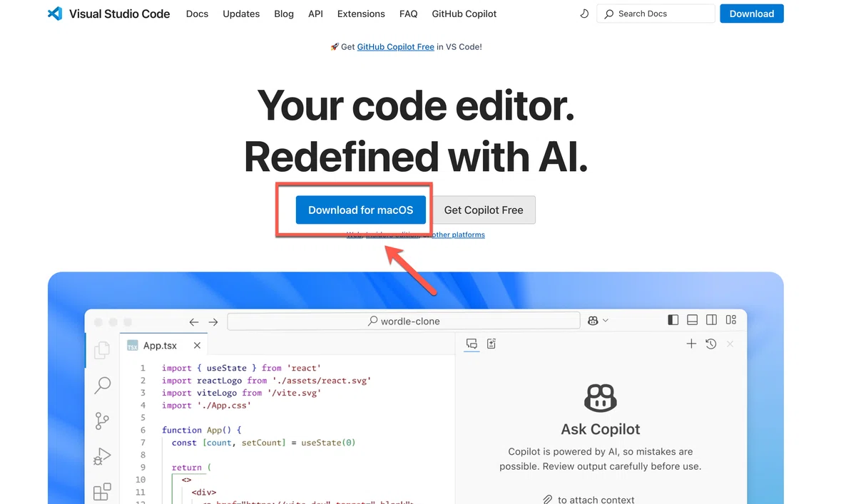The image size is (856, 504).
Task: Expand the Copilot dropdown chevron in title bar
Action: pyautogui.click(x=606, y=321)
